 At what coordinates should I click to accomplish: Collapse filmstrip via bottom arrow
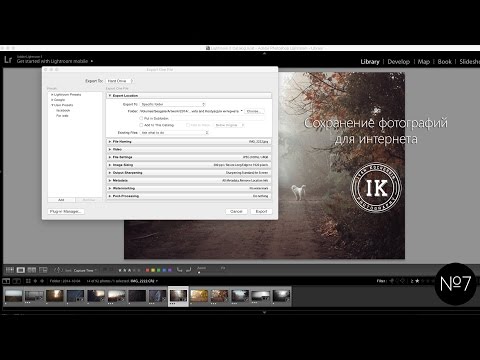click(264, 312)
